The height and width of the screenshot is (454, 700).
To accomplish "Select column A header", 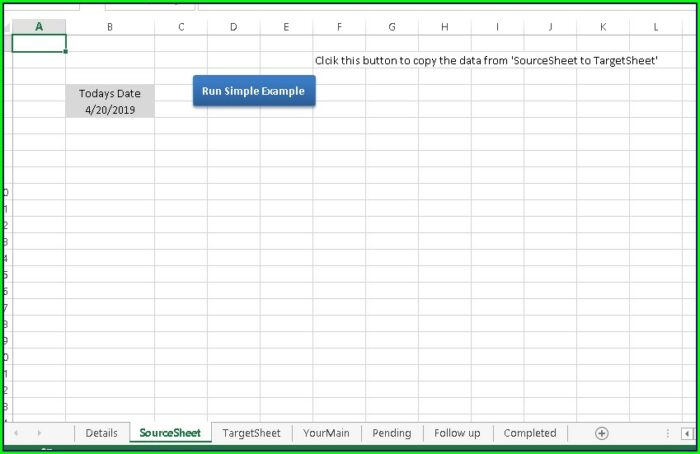I will [x=39, y=27].
